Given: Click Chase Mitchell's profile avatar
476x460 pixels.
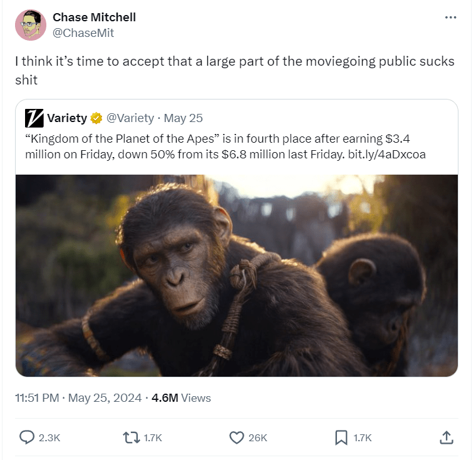Looking at the screenshot, I should [x=31, y=25].
